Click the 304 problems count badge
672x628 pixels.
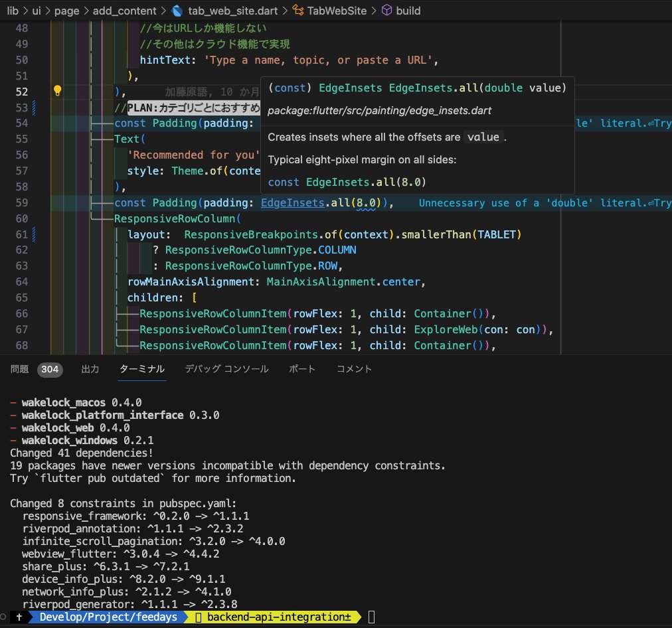point(50,369)
